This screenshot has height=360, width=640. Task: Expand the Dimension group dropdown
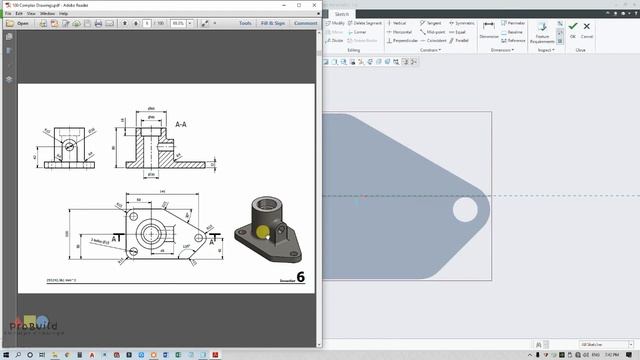point(502,50)
